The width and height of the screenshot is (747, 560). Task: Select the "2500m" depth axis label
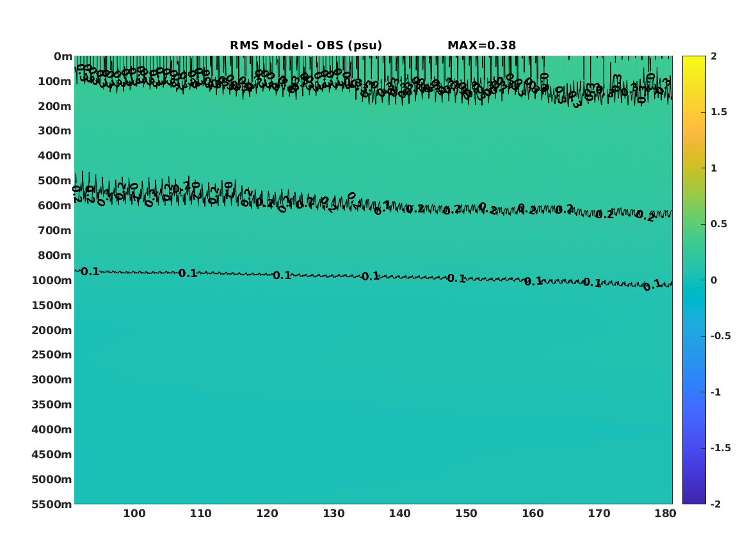52,355
